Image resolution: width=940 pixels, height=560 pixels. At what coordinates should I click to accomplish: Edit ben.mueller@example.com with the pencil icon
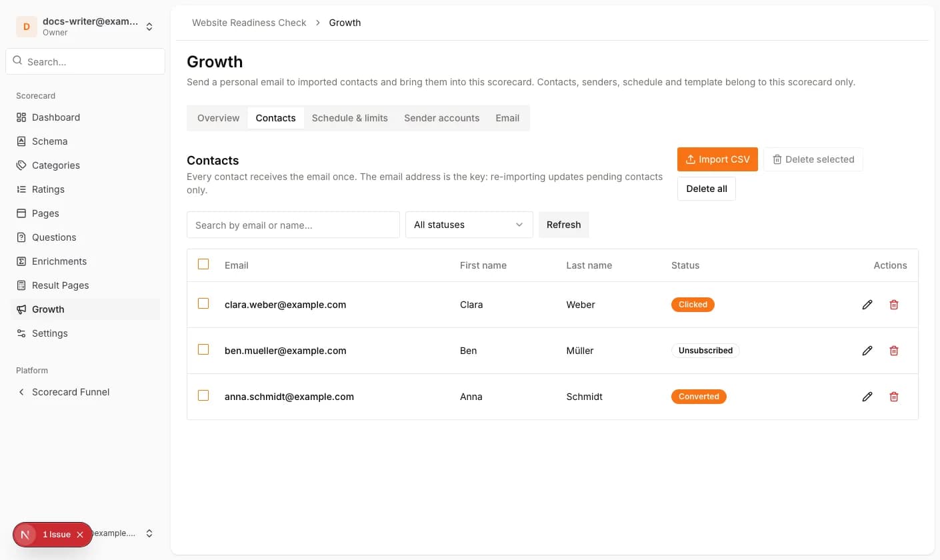click(x=867, y=351)
